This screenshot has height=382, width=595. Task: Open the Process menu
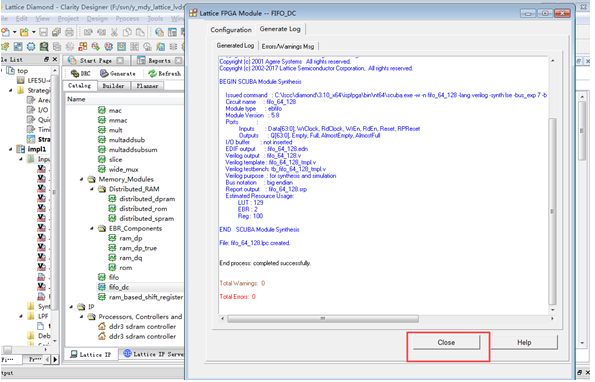(127, 19)
